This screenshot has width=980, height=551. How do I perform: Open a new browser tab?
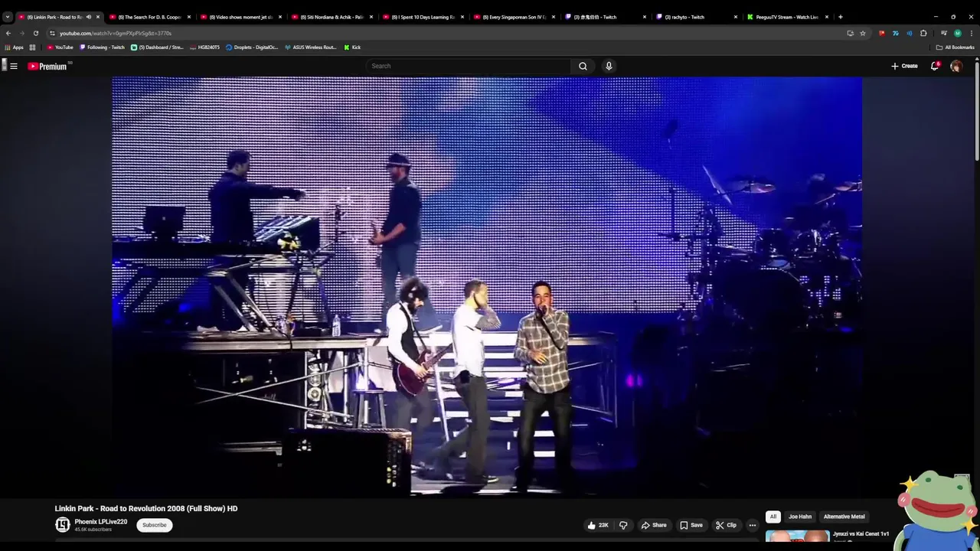point(840,17)
